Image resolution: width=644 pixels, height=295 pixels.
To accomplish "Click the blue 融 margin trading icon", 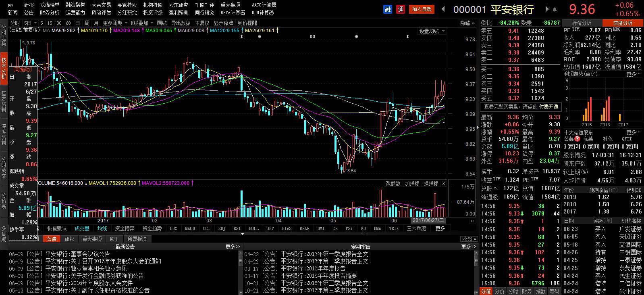I will (388, 9).
